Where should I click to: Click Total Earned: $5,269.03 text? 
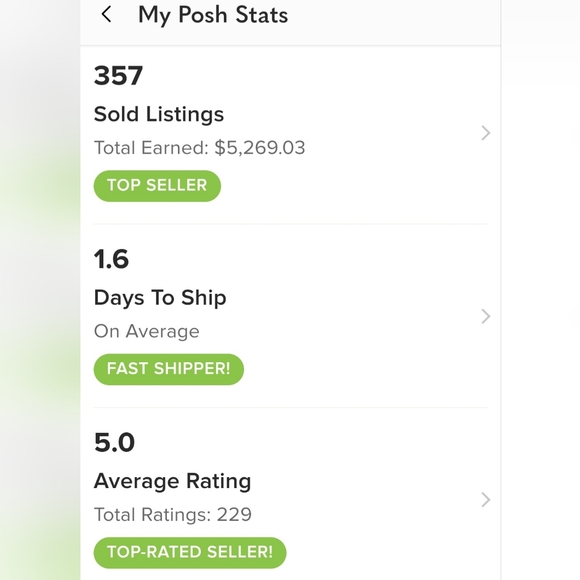click(200, 148)
